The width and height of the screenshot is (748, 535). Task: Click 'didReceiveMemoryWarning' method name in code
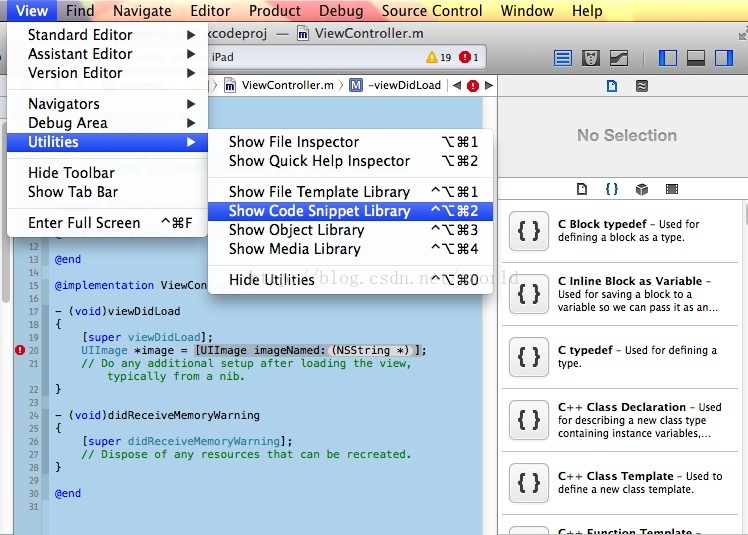click(184, 415)
